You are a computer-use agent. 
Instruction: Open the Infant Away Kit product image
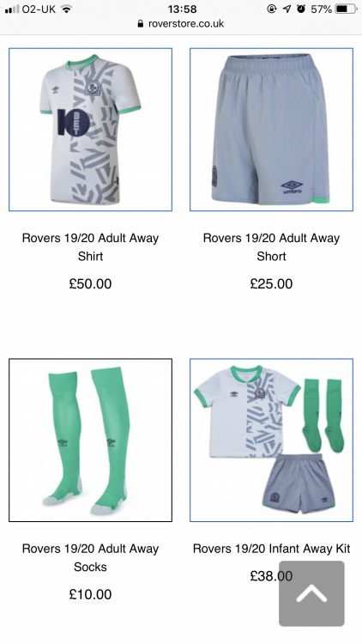pyautogui.click(x=271, y=440)
